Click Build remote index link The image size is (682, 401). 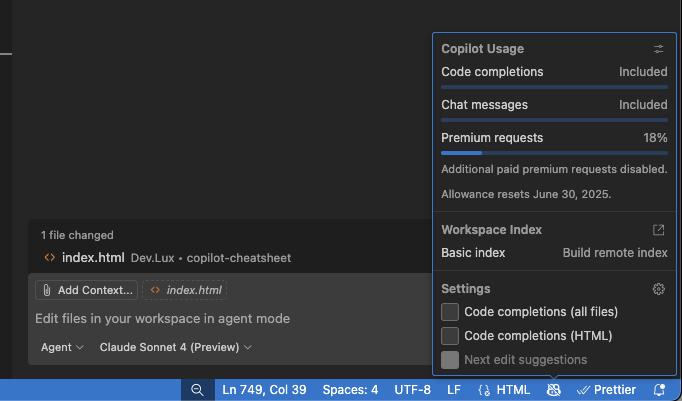(x=615, y=253)
